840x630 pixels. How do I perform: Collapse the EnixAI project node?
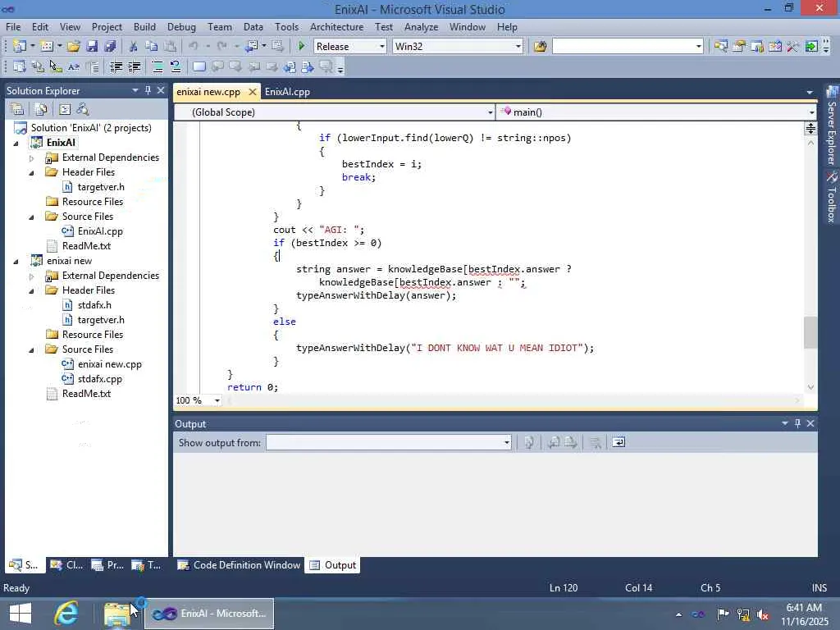pos(16,143)
